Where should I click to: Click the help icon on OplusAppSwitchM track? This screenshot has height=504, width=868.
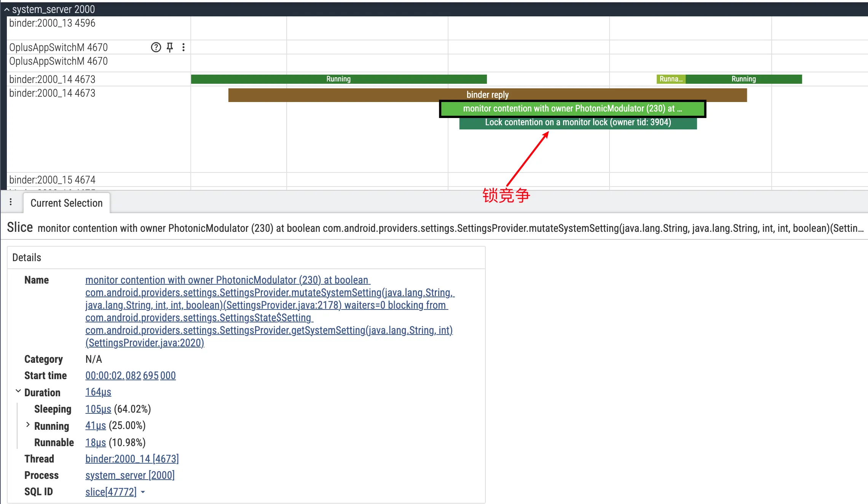156,47
